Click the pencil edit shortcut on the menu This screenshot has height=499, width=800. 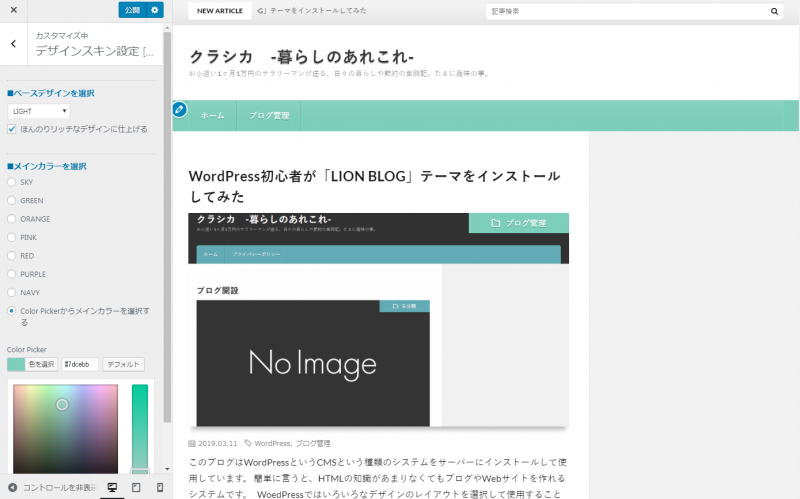pos(180,109)
